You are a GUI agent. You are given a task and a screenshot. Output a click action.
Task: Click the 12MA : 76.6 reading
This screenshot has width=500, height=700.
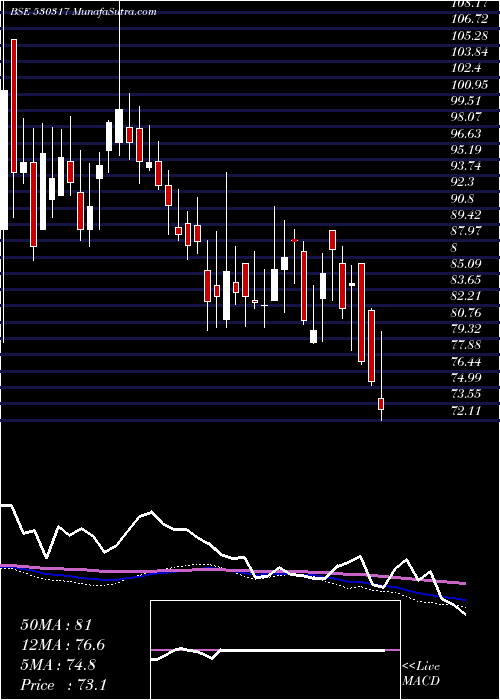63,645
